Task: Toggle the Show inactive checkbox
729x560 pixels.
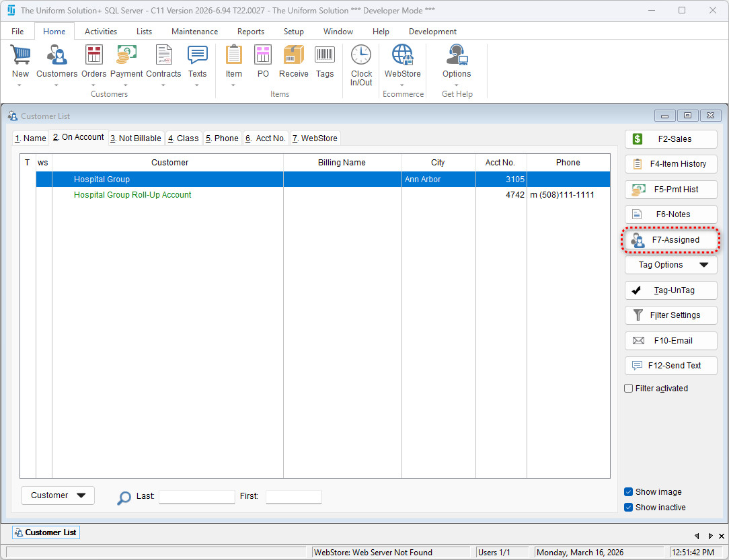Action: [629, 508]
